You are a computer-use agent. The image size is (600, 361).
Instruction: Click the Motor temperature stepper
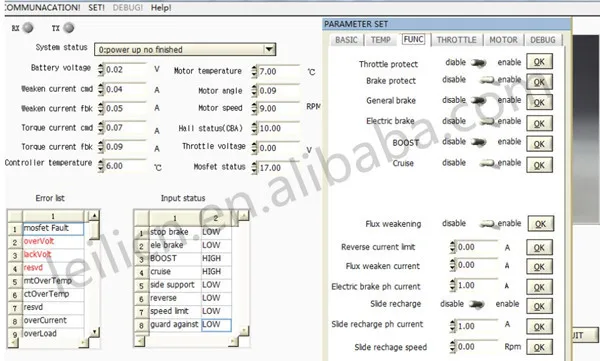click(x=254, y=72)
